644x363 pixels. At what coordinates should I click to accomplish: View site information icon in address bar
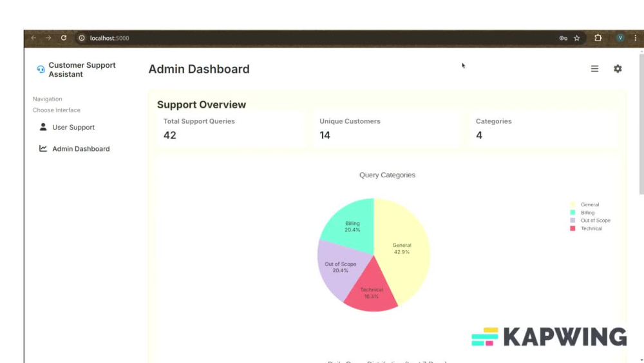click(x=82, y=38)
